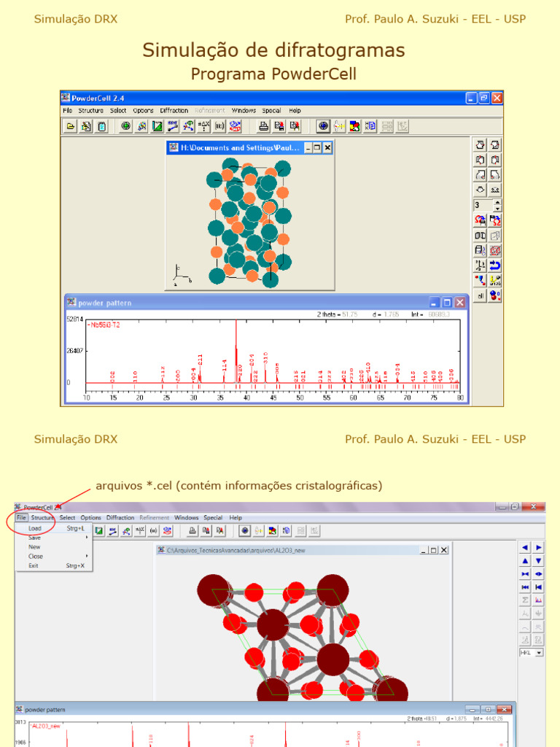Decrease the value 3 with stepper down arrow
Screen dimensions: 560x747
pos(497,209)
